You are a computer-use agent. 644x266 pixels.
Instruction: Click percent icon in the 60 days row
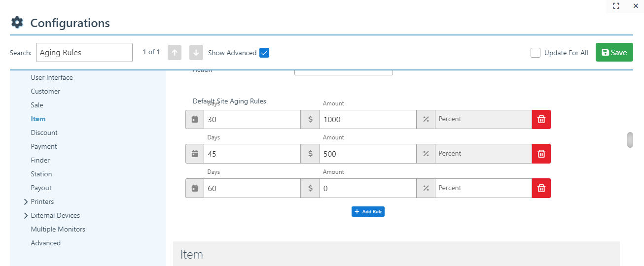(x=426, y=188)
